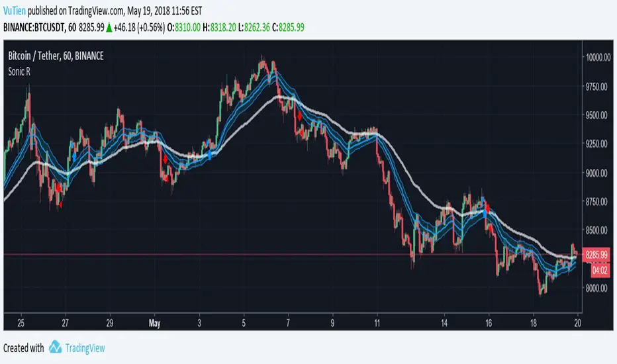The image size is (617, 364).
Task: Click the Sonic R indicator label
Action: tap(19, 71)
